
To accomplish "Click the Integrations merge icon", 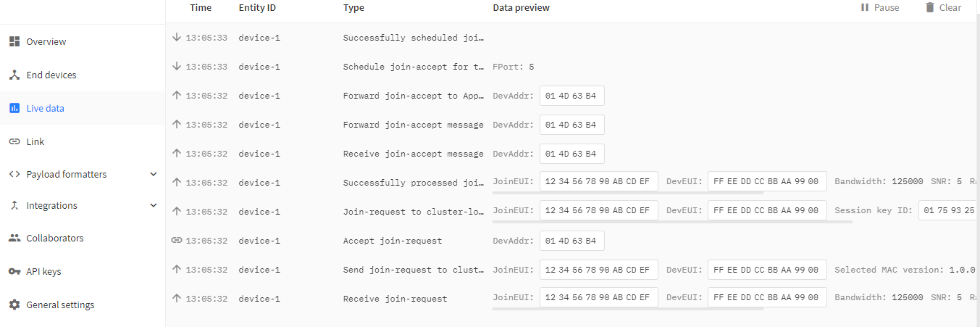I will coord(14,206).
